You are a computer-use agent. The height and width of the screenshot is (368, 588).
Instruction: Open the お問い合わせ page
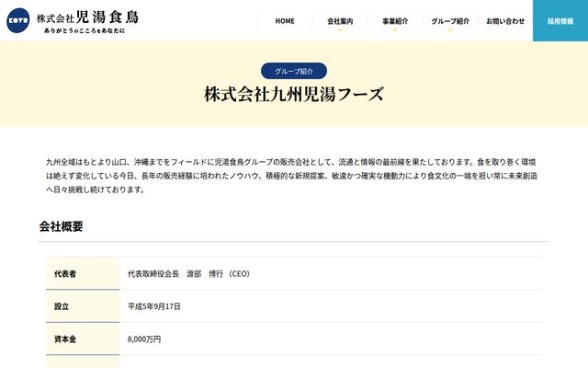(x=505, y=21)
